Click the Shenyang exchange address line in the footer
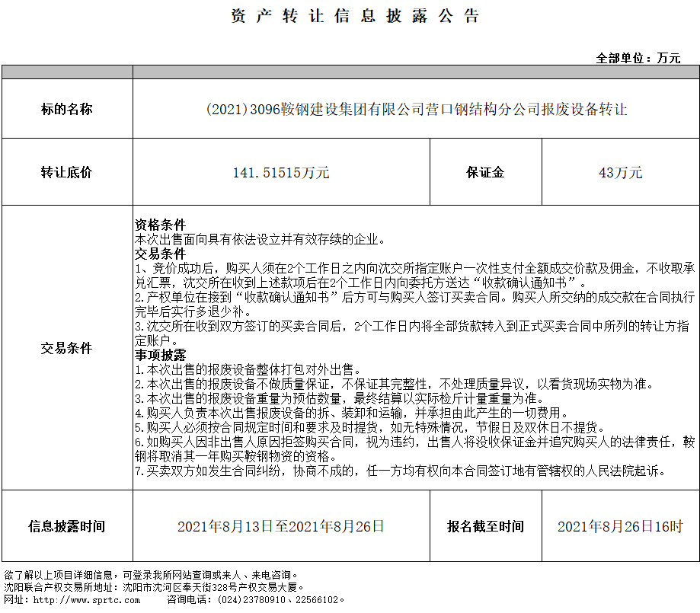The width and height of the screenshot is (700, 613). coord(154,587)
